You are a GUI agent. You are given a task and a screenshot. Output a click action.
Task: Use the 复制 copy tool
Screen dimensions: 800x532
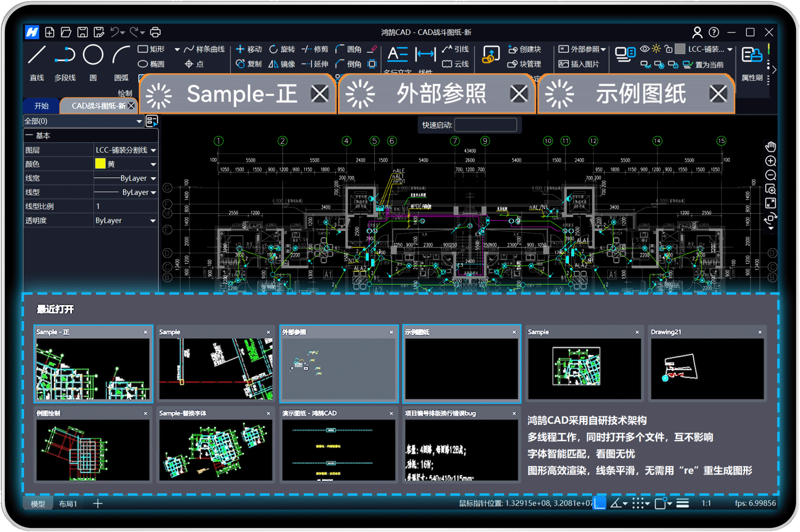click(x=249, y=64)
